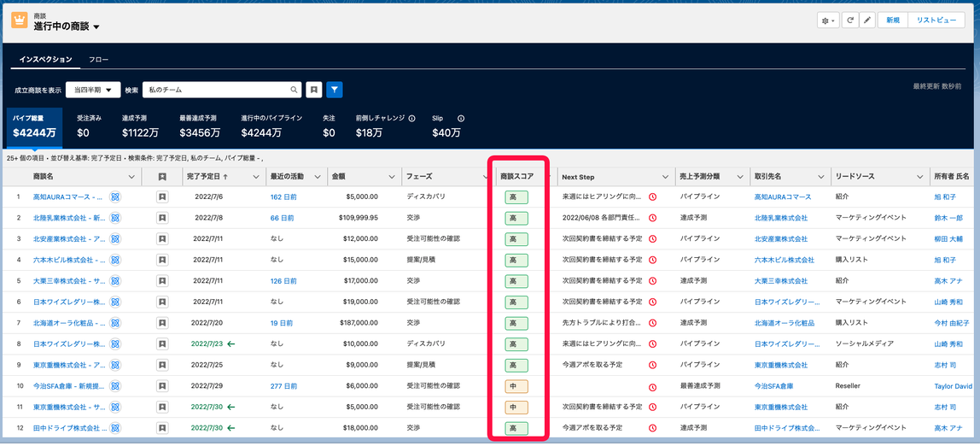The height and width of the screenshot is (446, 980).
Task: Click the info icon next to 前倒しチャレンジ
Action: click(x=411, y=118)
